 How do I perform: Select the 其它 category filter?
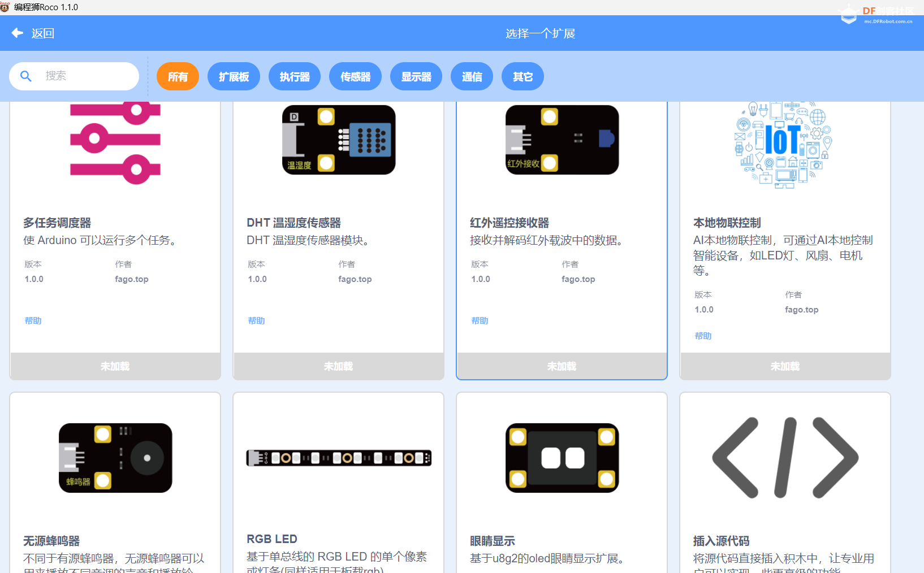coord(523,76)
